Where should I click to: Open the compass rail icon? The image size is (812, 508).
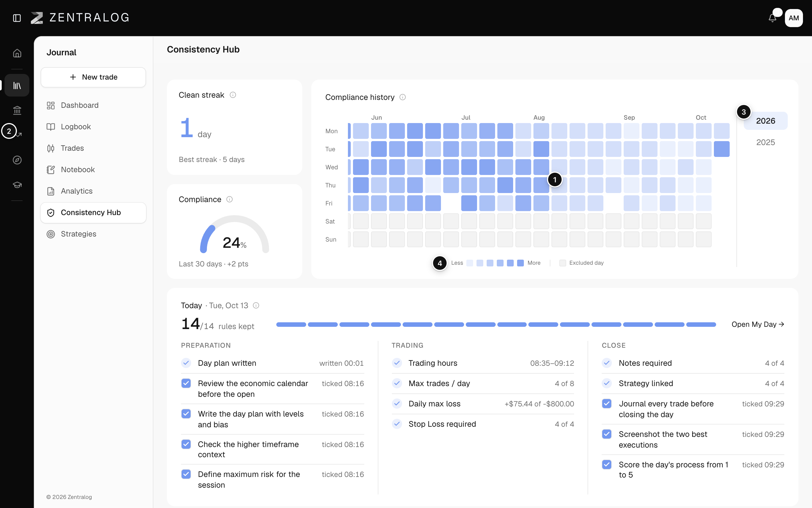tap(17, 160)
